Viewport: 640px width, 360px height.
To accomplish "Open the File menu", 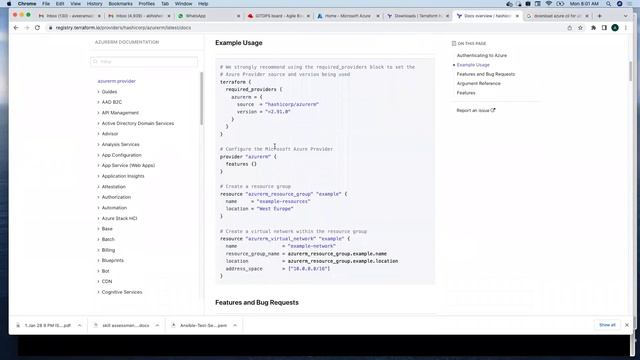I will (46, 4).
